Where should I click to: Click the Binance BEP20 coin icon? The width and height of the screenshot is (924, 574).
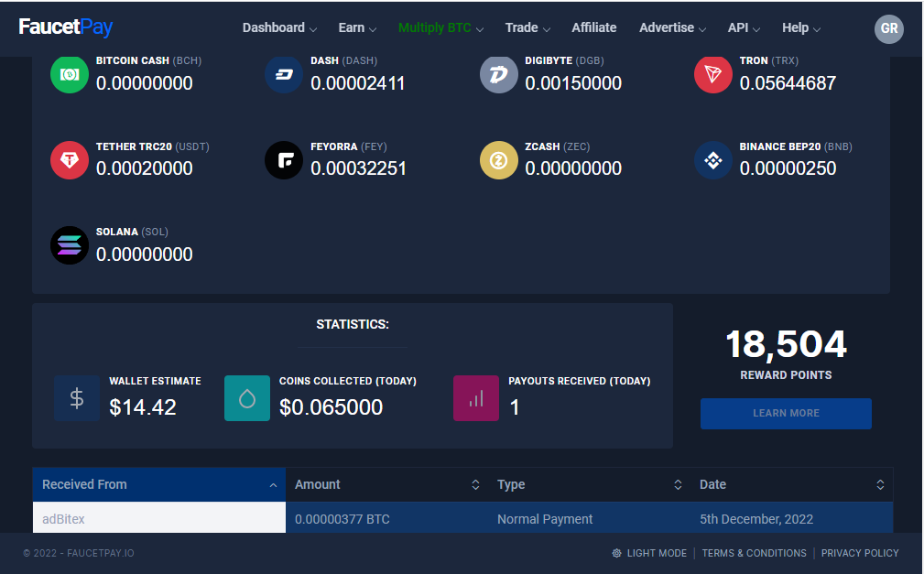pyautogui.click(x=713, y=160)
